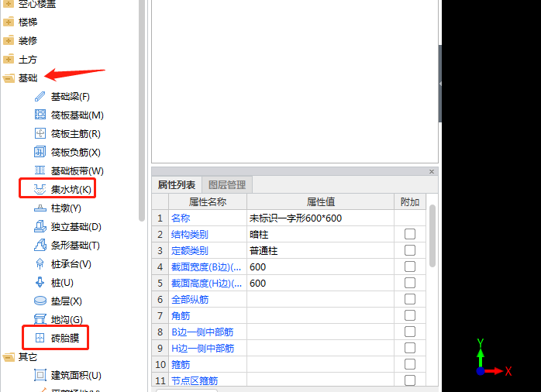Expand the 土方 folder
Image resolution: width=541 pixels, height=392 pixels.
9,60
